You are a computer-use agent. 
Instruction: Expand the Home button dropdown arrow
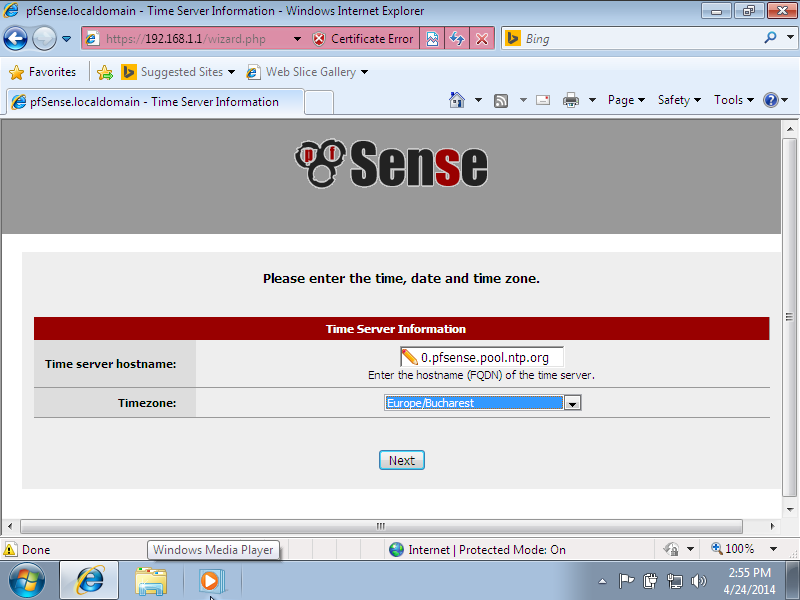point(478,100)
